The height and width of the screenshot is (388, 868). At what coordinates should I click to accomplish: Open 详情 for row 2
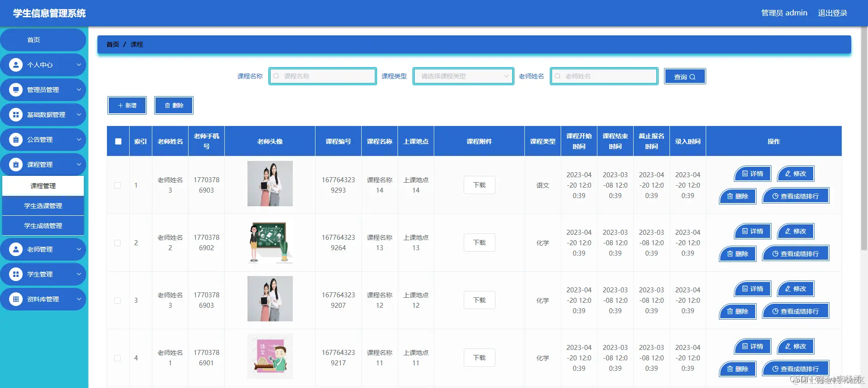753,231
